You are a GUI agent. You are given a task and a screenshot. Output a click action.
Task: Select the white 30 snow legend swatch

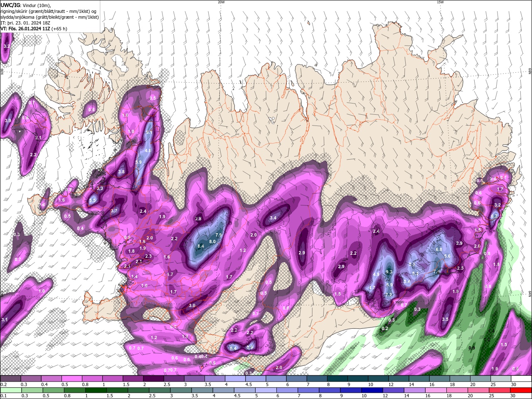point(521,379)
